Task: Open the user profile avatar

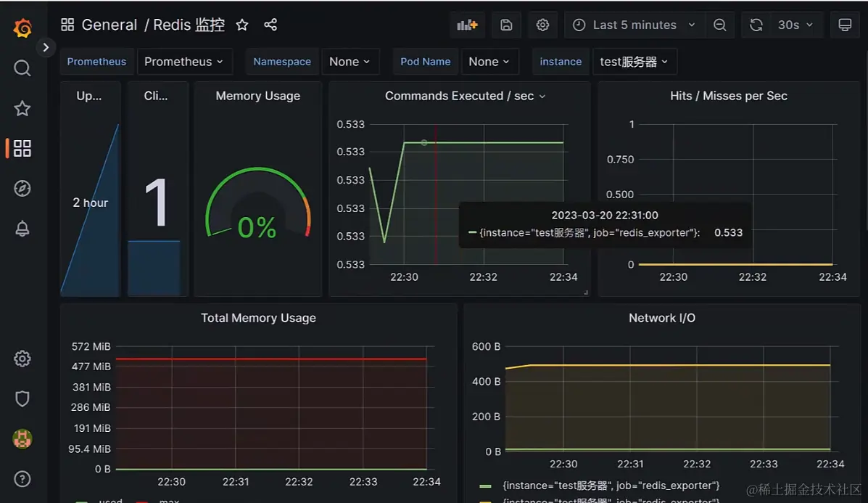Action: tap(22, 438)
